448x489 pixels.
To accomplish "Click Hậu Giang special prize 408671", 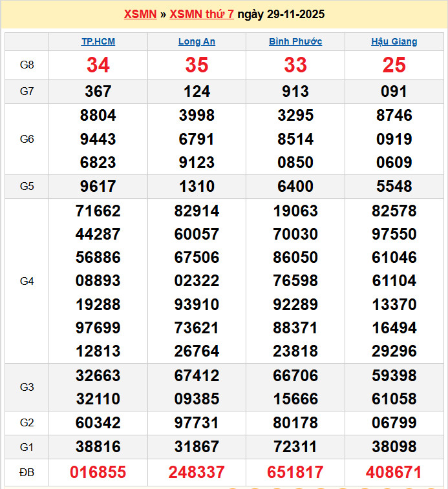I will click(394, 472).
